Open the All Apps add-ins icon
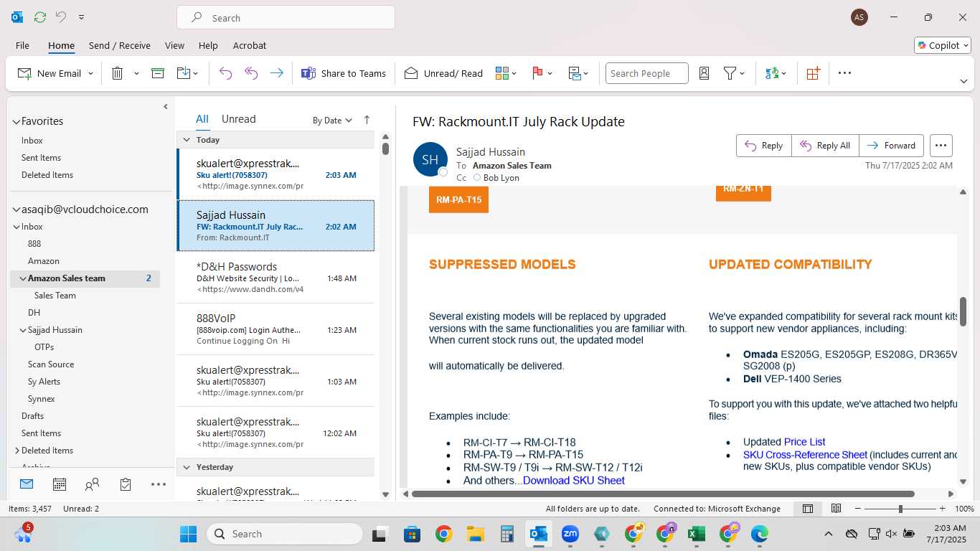Screen dimensions: 980x551 tap(813, 73)
